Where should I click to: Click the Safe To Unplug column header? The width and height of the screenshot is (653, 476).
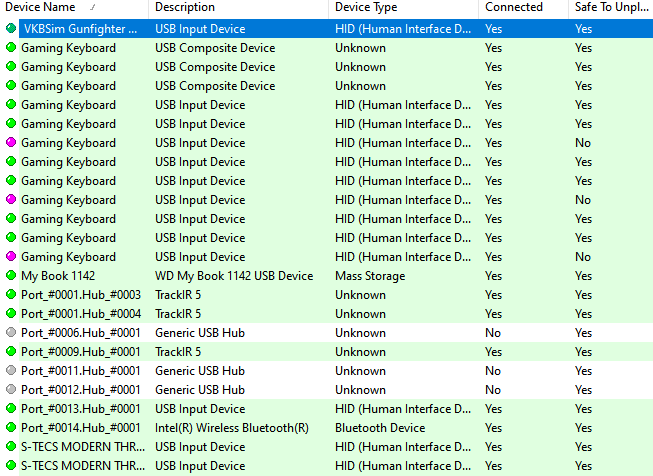tap(610, 8)
